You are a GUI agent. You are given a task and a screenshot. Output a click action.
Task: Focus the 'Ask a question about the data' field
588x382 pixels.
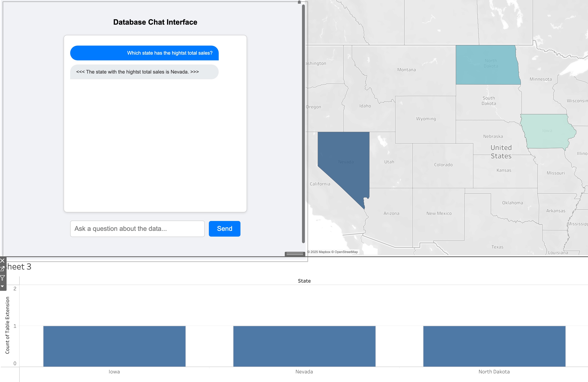coord(137,229)
